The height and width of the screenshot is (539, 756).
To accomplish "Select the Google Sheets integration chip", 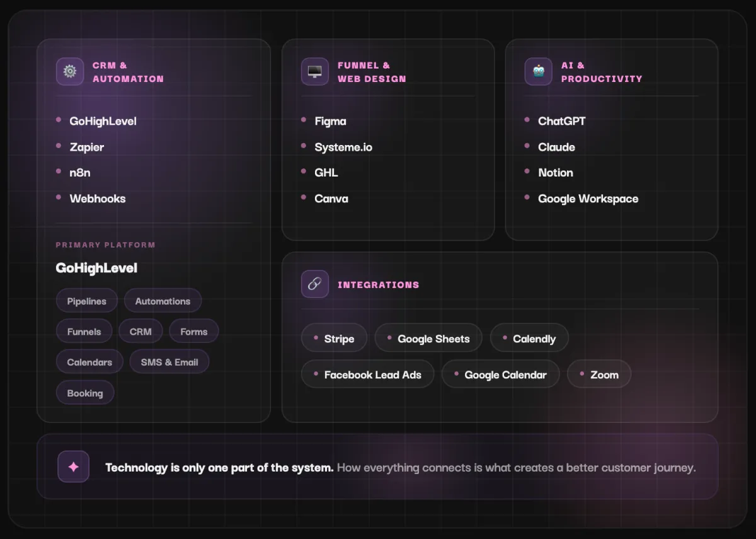I will (x=428, y=339).
